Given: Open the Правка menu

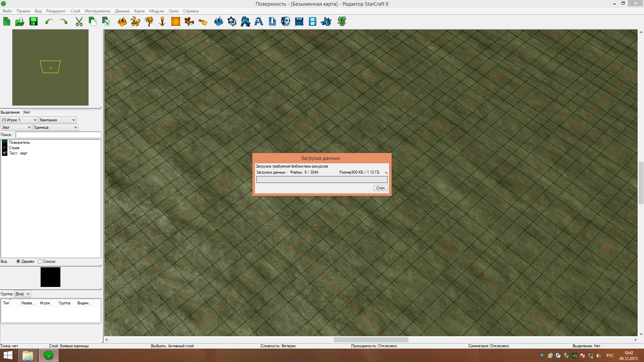Looking at the screenshot, I should [x=23, y=11].
